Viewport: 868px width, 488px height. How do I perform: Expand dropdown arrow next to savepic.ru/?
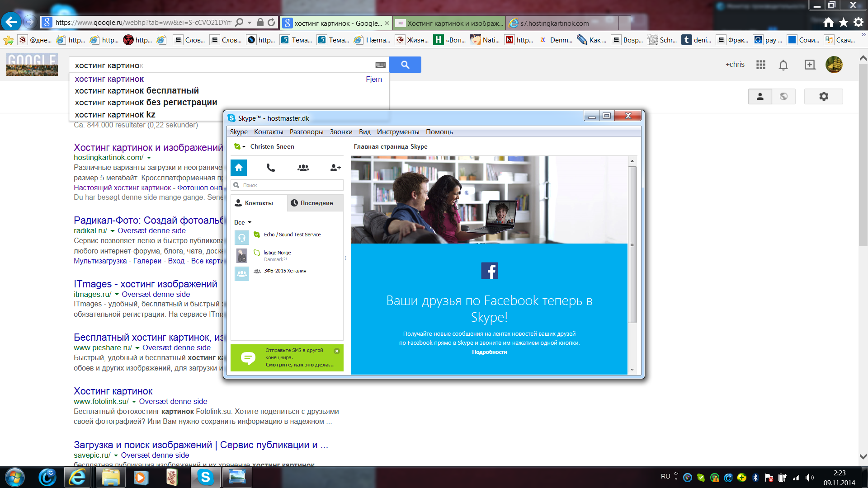[x=116, y=455]
